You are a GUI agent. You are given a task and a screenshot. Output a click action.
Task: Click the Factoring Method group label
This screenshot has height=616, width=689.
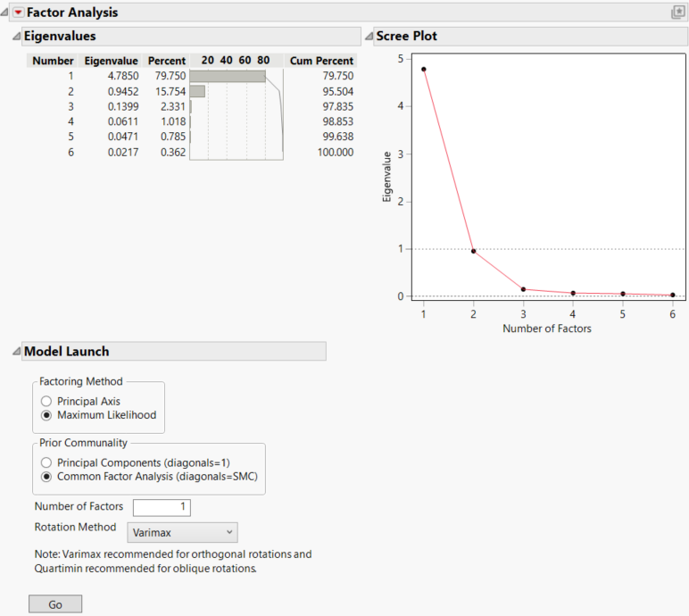[81, 381]
